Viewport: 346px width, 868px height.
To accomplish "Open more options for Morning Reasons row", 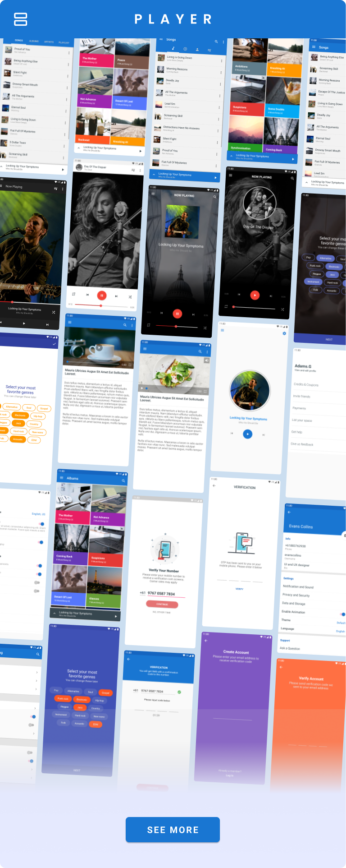I will [x=221, y=72].
